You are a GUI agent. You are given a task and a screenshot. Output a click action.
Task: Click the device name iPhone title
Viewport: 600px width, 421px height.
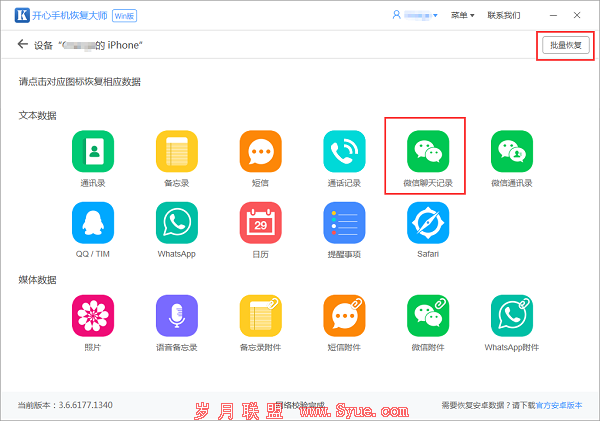[x=88, y=45]
